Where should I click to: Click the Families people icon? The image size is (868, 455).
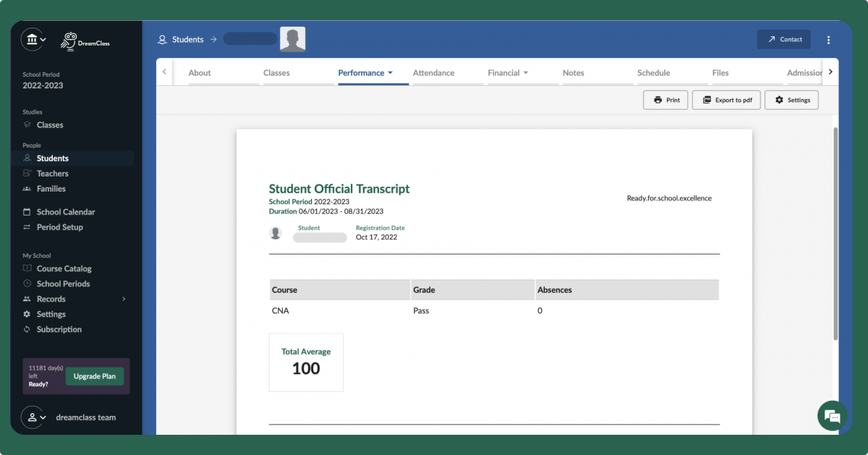27,188
